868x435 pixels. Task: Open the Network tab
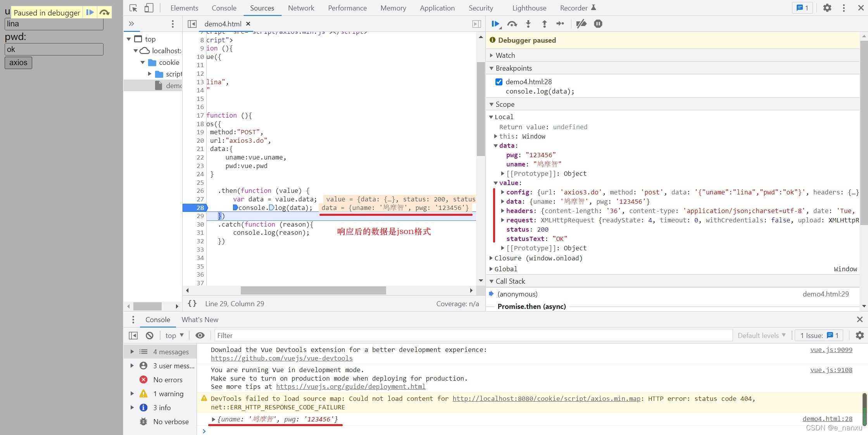[x=301, y=8]
